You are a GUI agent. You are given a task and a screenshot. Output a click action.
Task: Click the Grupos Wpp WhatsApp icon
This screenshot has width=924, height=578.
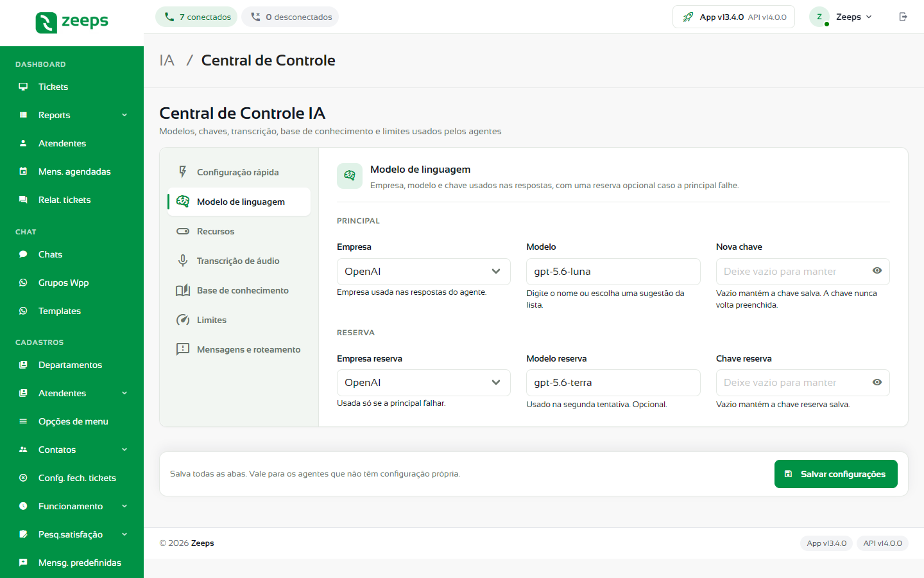pyautogui.click(x=23, y=283)
